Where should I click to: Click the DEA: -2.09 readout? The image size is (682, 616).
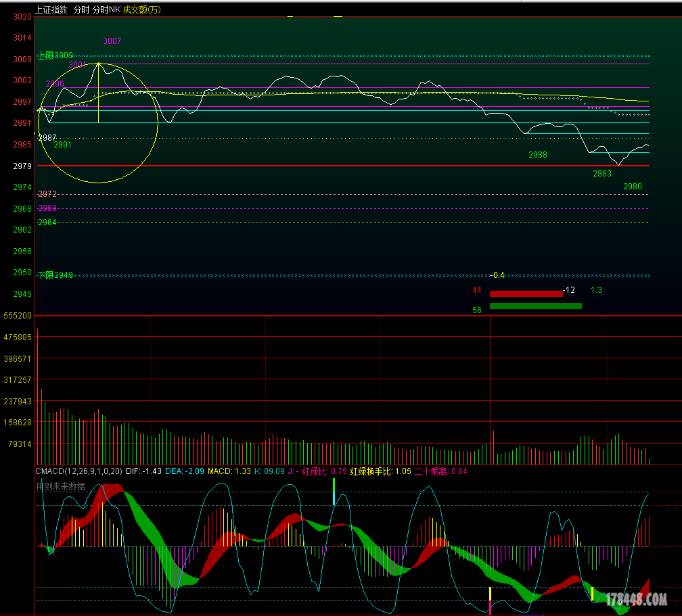click(185, 471)
